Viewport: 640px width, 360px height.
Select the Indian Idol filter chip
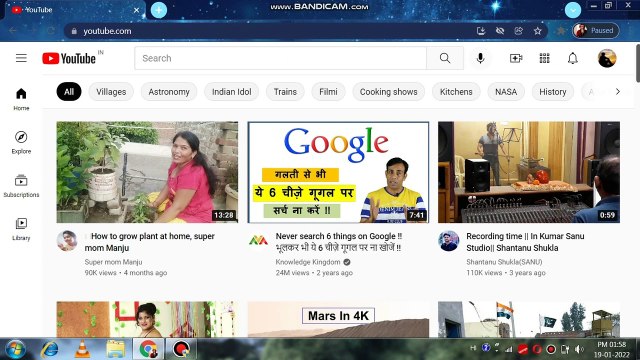tap(231, 92)
